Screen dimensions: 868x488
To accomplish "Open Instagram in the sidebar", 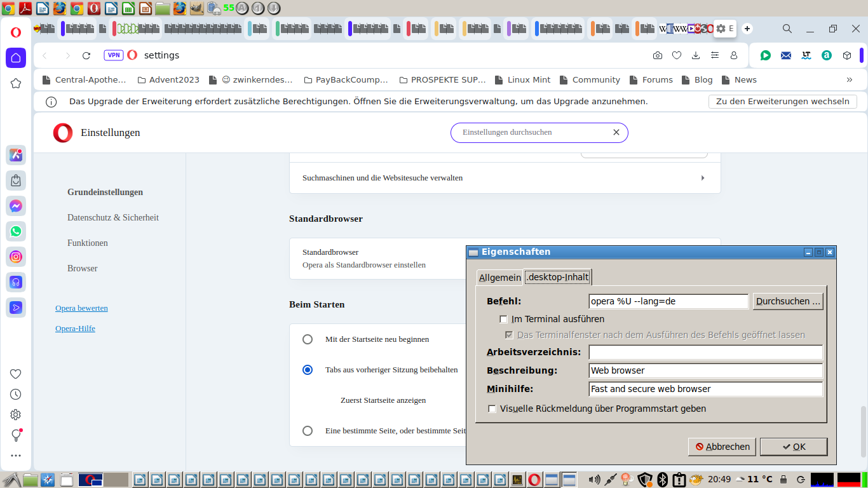I will click(16, 257).
